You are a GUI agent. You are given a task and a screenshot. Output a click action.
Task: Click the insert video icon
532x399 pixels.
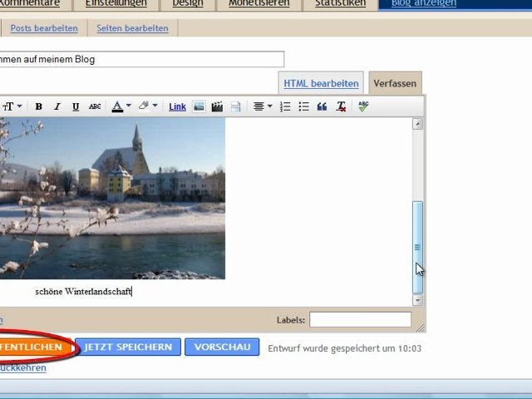point(217,106)
